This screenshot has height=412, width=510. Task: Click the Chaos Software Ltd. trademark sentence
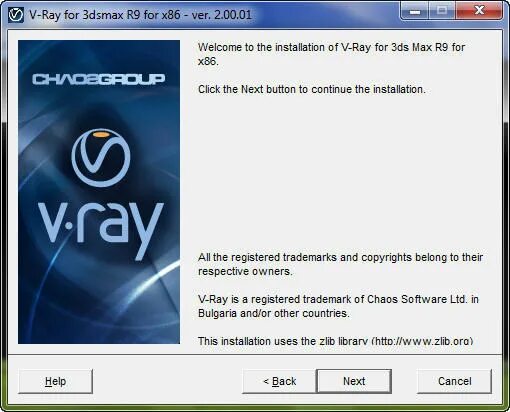tap(338, 306)
